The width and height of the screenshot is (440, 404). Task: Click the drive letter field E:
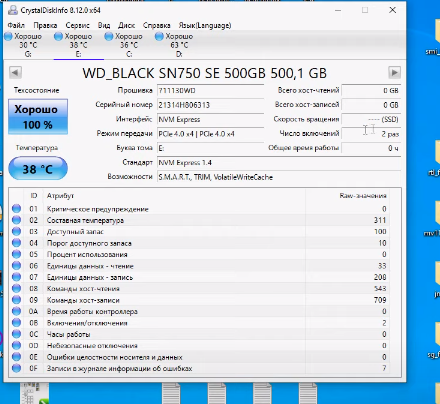[210, 148]
